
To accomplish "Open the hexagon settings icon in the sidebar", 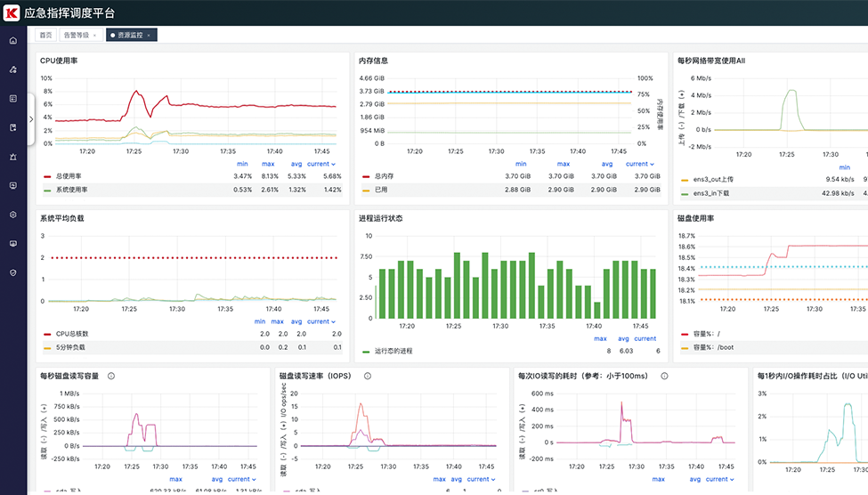I will (x=13, y=215).
